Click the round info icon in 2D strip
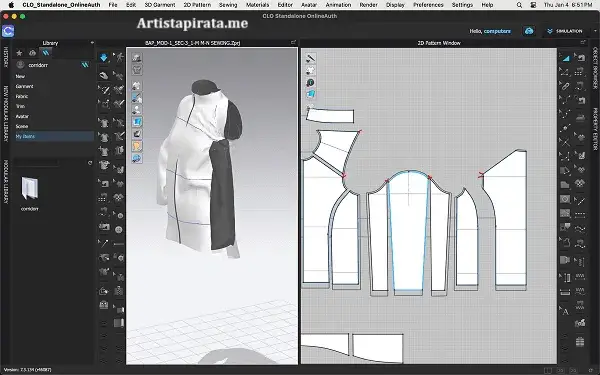 point(310,82)
